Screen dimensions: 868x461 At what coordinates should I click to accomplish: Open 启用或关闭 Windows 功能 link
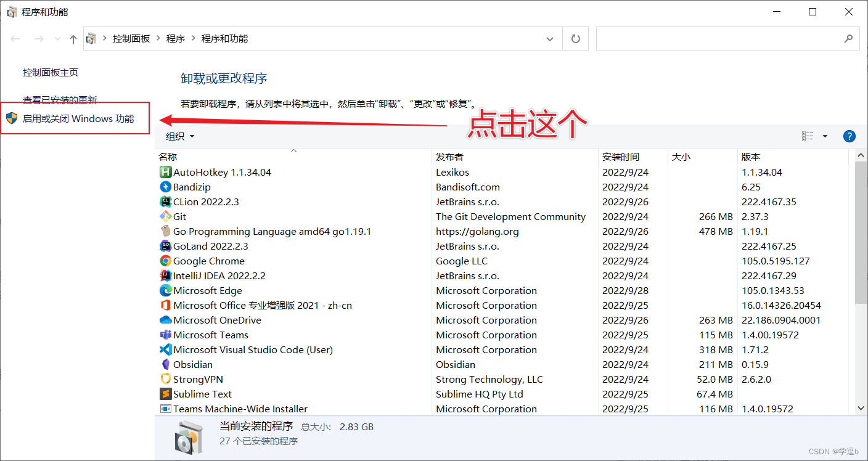(78, 118)
